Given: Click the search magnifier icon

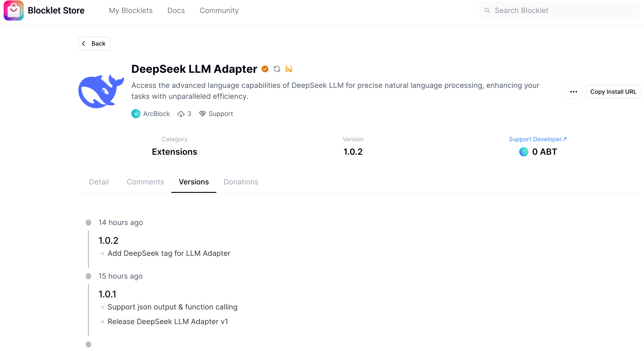Looking at the screenshot, I should click(x=487, y=10).
